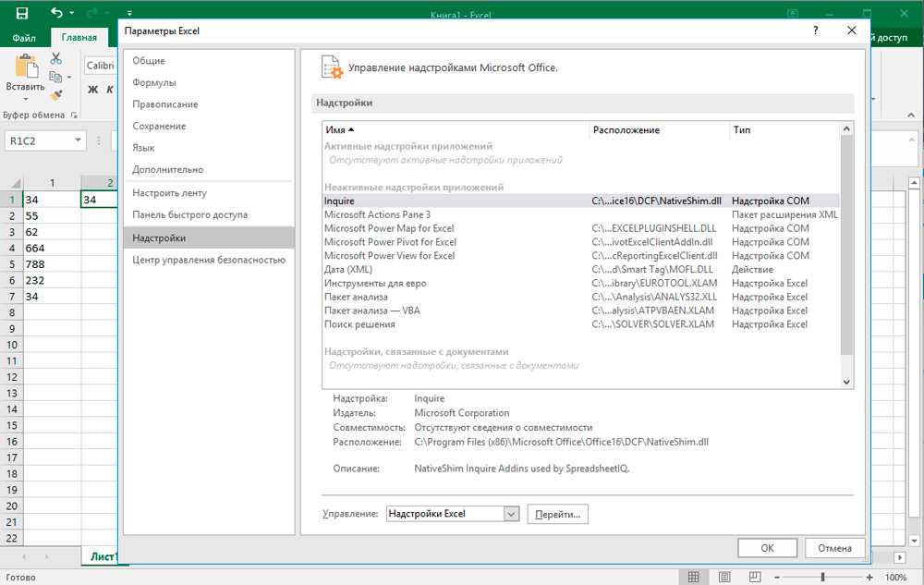Switch to Page Layout view icon
This screenshot has width=924, height=585.
[726, 577]
